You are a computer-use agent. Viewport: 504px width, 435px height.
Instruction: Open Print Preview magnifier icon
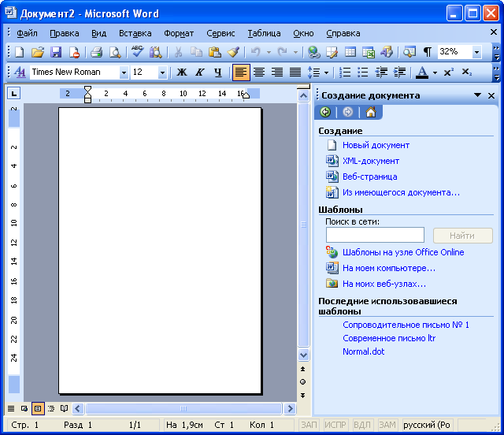coord(115,52)
